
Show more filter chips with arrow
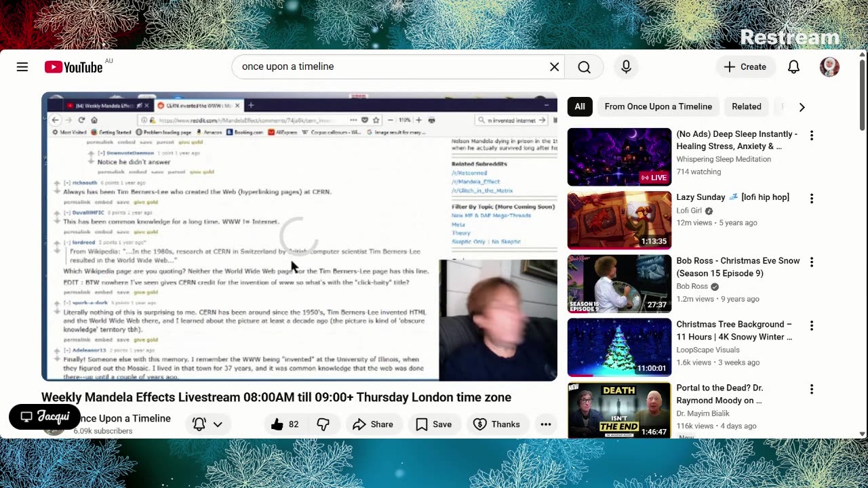point(802,106)
